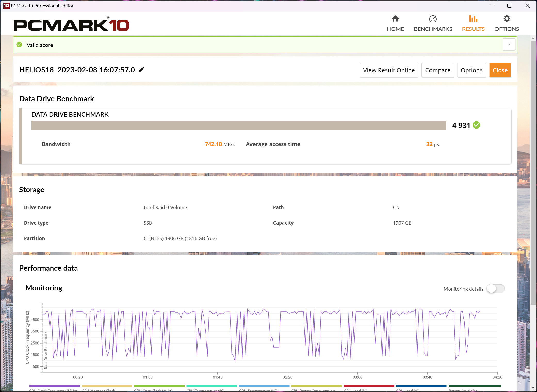Screen dimensions: 537x392
Task: Click the Compare button
Action: pos(437,70)
